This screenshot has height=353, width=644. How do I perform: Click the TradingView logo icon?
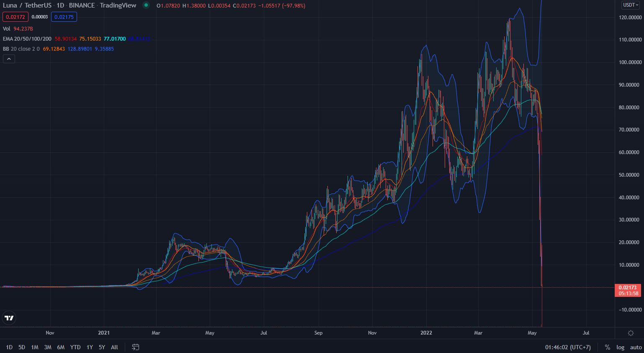9,318
